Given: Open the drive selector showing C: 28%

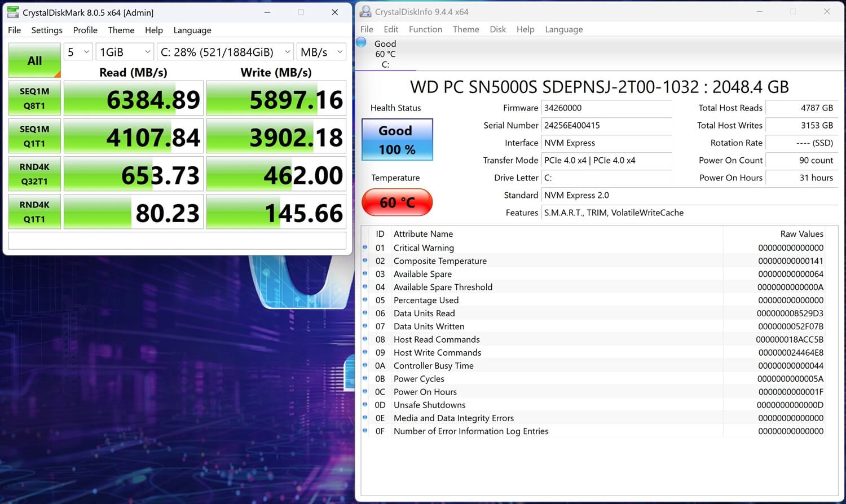Looking at the screenshot, I should pos(225,52).
